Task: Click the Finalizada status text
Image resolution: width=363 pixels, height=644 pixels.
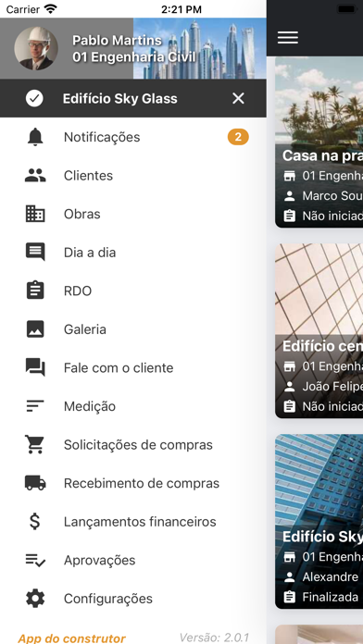Action: tap(330, 597)
